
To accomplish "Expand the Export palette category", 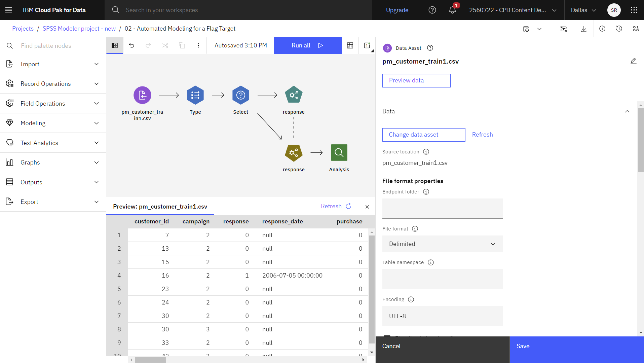I will [53, 202].
